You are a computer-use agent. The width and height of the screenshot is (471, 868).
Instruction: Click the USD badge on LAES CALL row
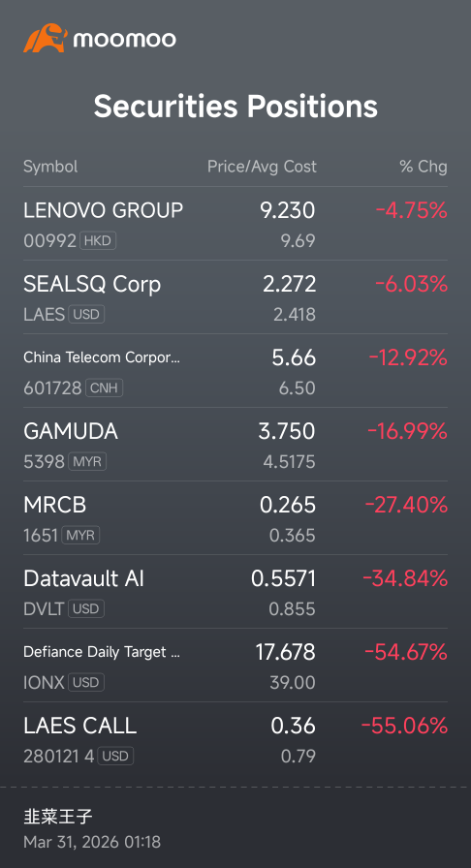pyautogui.click(x=115, y=757)
